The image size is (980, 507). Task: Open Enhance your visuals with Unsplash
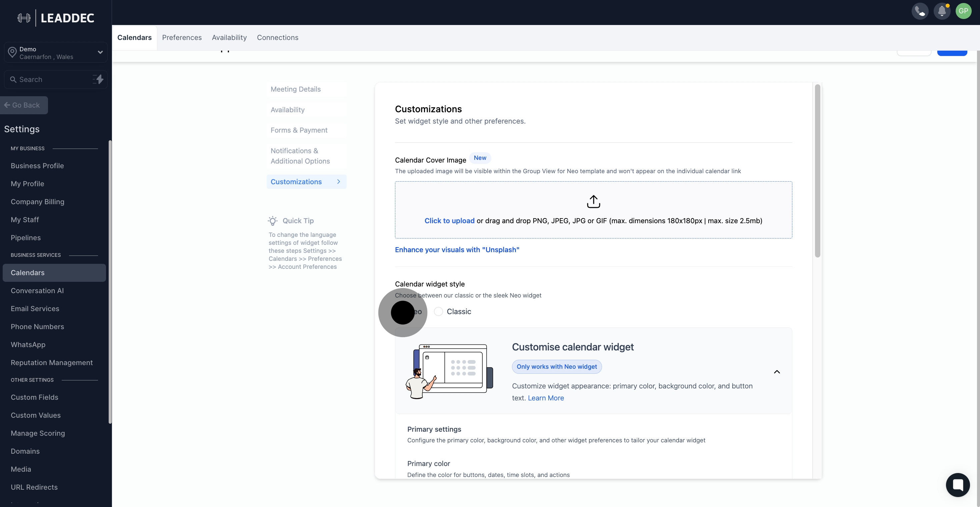tap(457, 250)
